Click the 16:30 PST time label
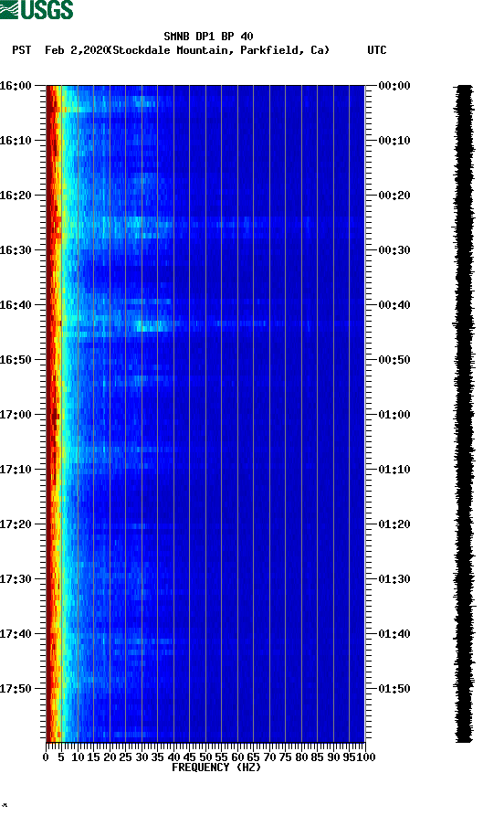The height and width of the screenshot is (815, 504). [x=16, y=250]
